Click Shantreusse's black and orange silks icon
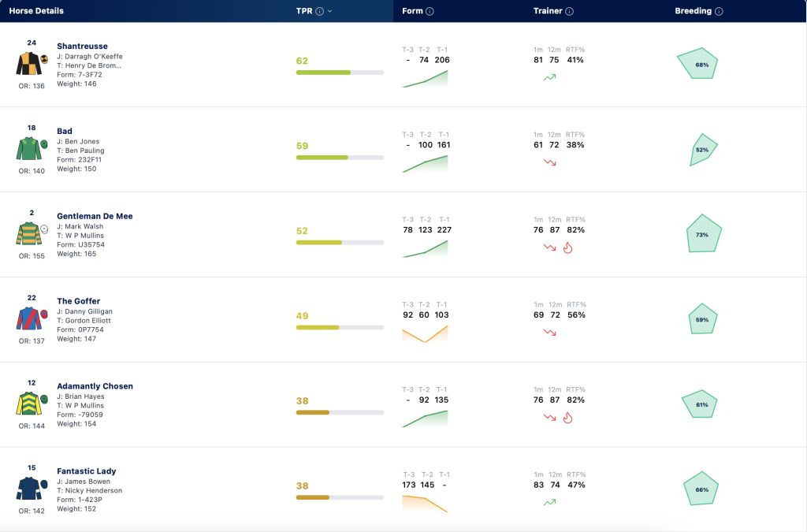The height and width of the screenshot is (532, 807). 32,64
